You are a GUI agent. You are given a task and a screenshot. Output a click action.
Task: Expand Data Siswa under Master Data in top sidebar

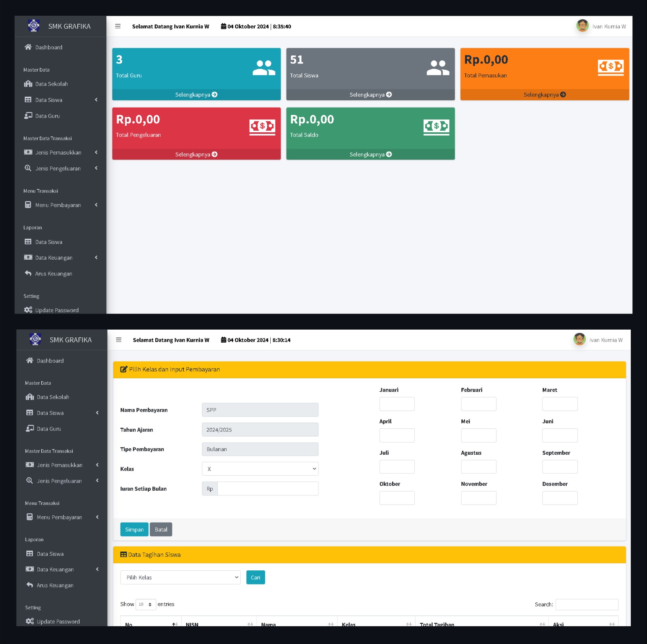click(x=60, y=100)
